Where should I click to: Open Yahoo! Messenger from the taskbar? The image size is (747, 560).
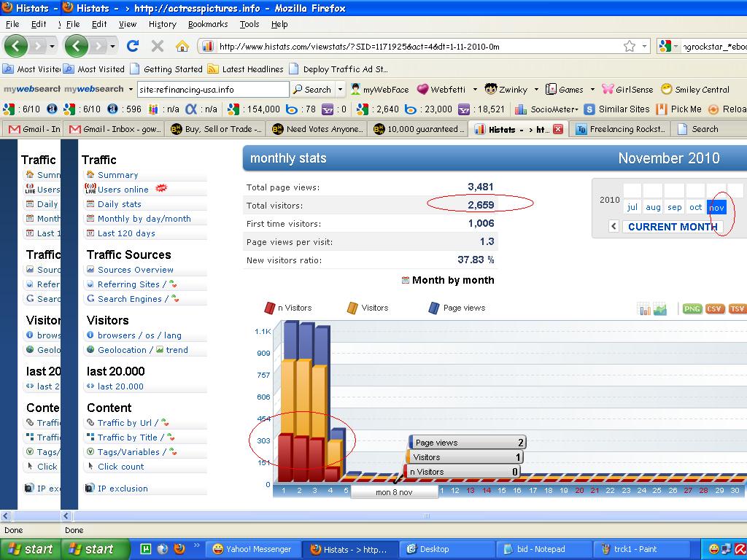(x=252, y=549)
